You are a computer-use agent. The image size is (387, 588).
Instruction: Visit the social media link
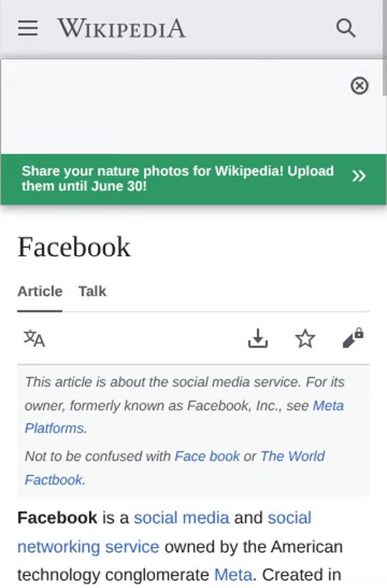181,518
